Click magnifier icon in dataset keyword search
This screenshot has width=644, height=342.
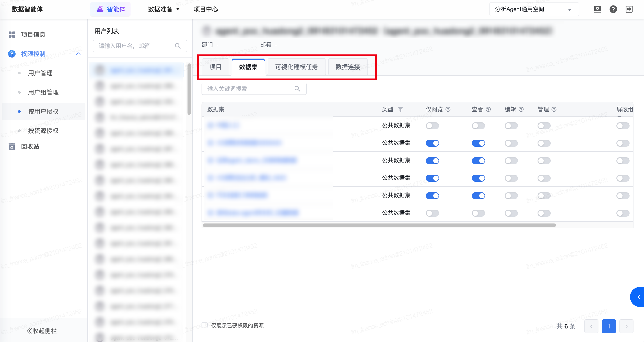(x=297, y=89)
